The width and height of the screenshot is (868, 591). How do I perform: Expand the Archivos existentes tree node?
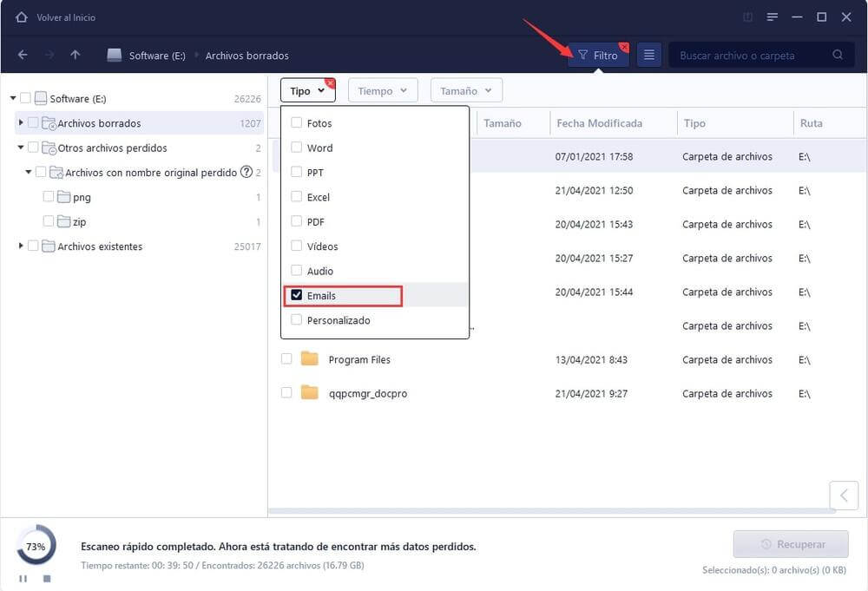click(21, 245)
